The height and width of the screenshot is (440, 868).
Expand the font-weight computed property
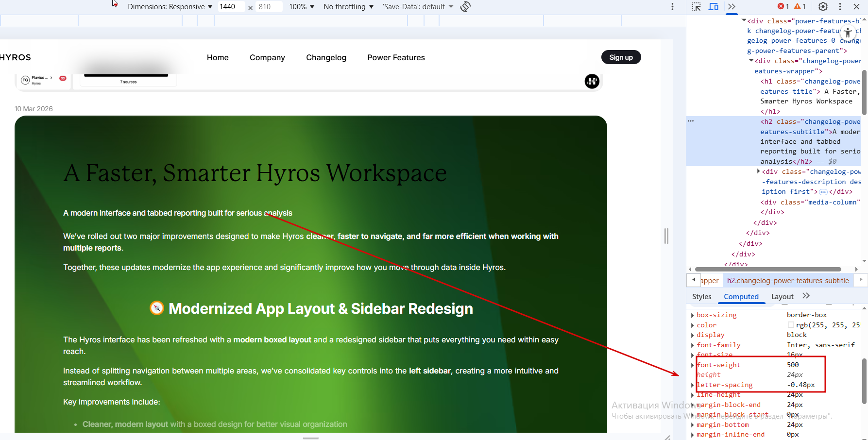(692, 365)
